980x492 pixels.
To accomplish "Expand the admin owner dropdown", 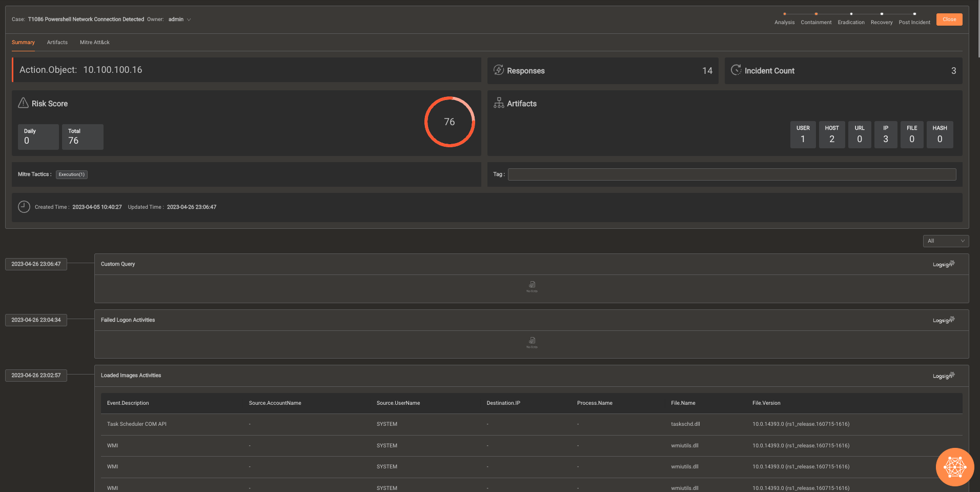I will [179, 19].
